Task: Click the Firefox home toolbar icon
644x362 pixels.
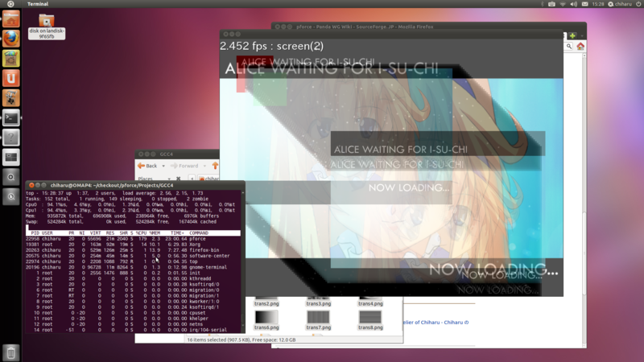Action: (580, 47)
